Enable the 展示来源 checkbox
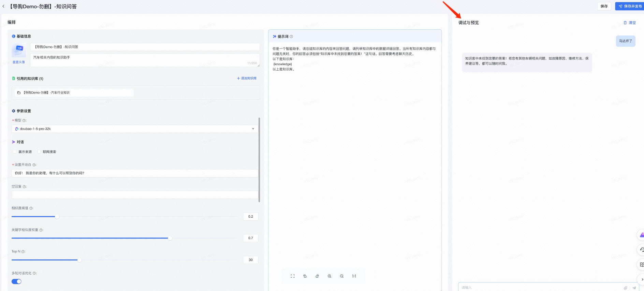 coord(14,152)
